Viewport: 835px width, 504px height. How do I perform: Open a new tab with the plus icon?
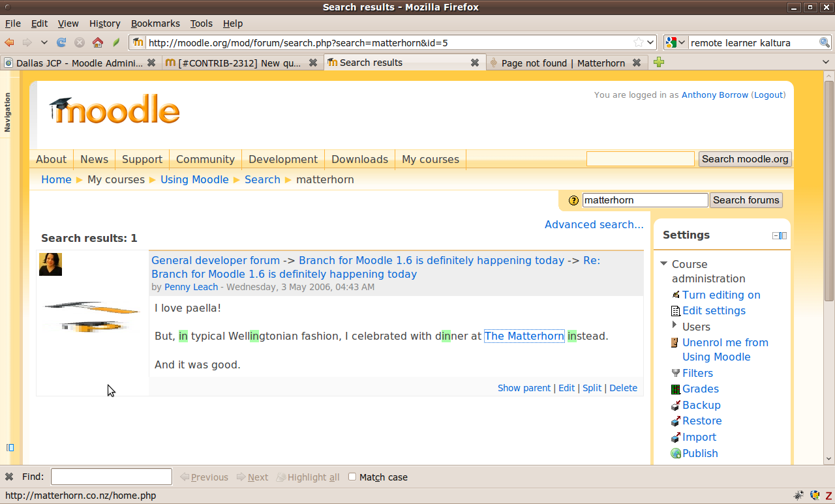pyautogui.click(x=659, y=63)
